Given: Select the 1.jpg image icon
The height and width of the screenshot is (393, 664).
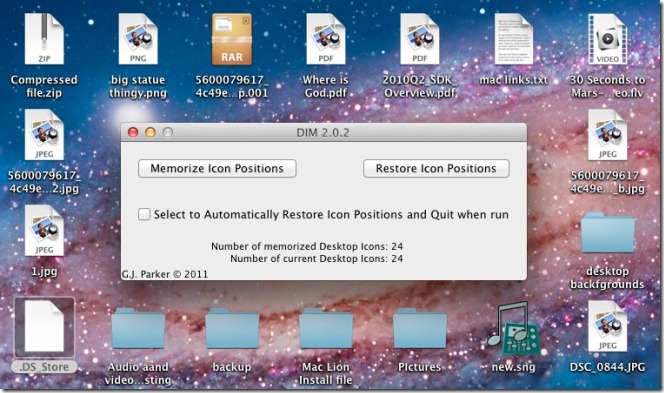Looking at the screenshot, I should [44, 230].
